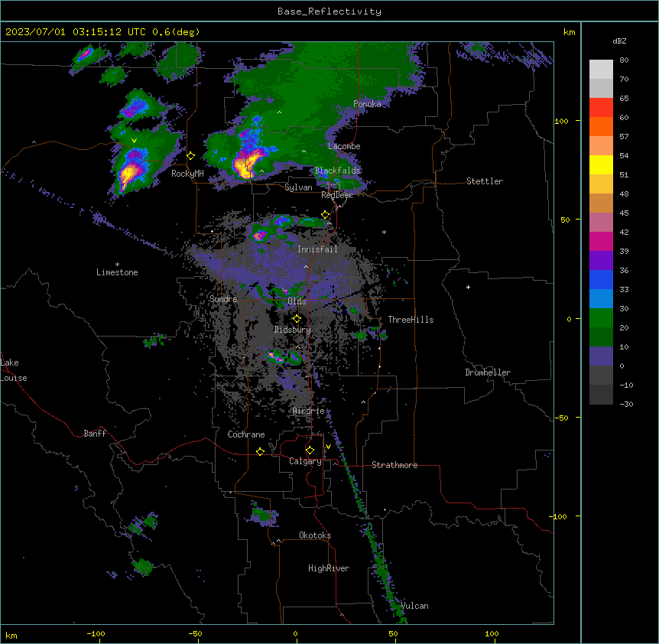Click the yellow V marker above northwest storm
This screenshot has height=644, width=659.
(134, 141)
